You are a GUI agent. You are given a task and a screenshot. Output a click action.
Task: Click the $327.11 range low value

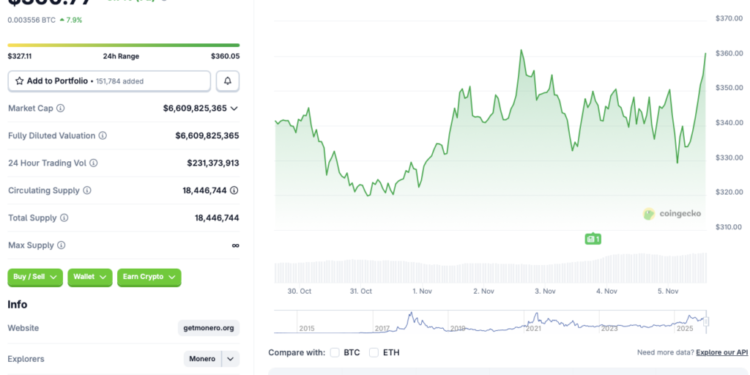tap(20, 56)
